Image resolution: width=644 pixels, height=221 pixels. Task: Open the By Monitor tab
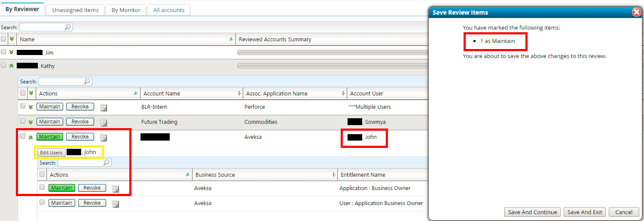coord(125,10)
